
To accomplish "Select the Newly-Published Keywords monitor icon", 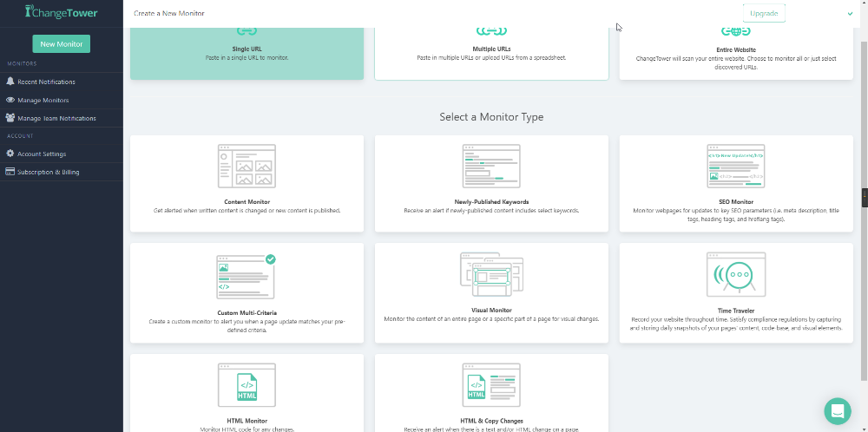I will (491, 167).
